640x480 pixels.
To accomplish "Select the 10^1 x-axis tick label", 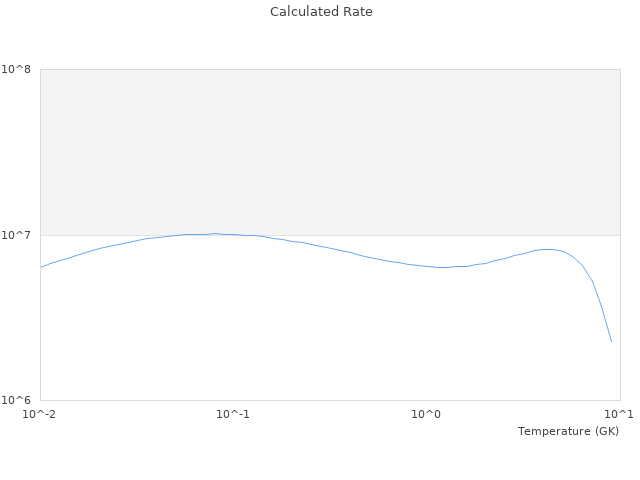I will (x=620, y=414).
